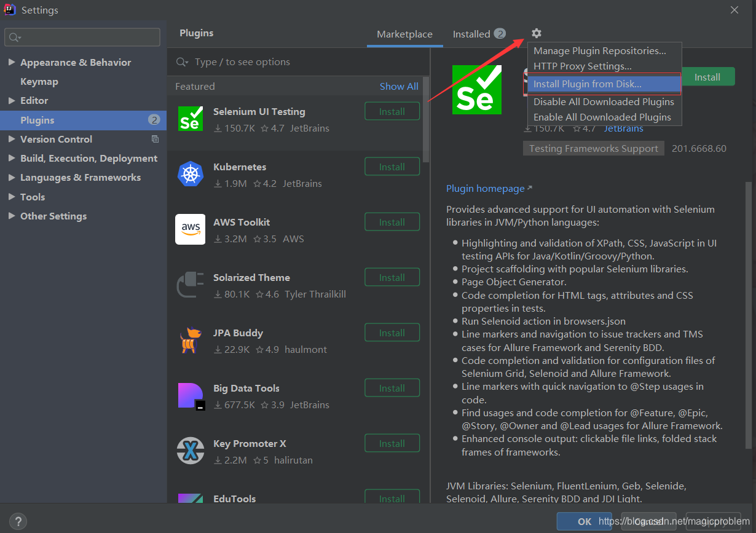Expand the Editor settings node
This screenshot has width=756, height=533.
pos(12,101)
